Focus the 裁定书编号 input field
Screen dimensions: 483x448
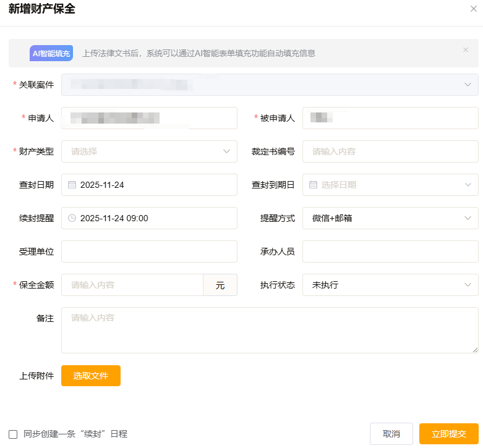(x=390, y=151)
